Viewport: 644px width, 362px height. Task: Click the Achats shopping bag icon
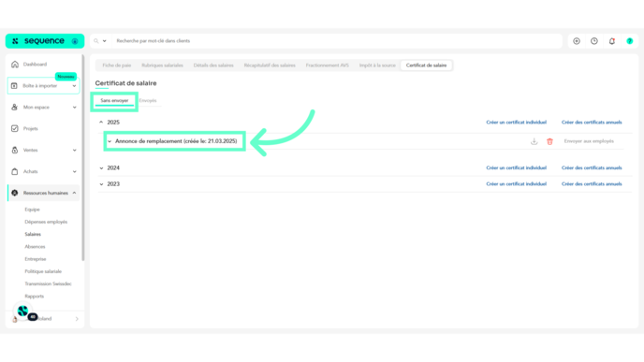(15, 171)
